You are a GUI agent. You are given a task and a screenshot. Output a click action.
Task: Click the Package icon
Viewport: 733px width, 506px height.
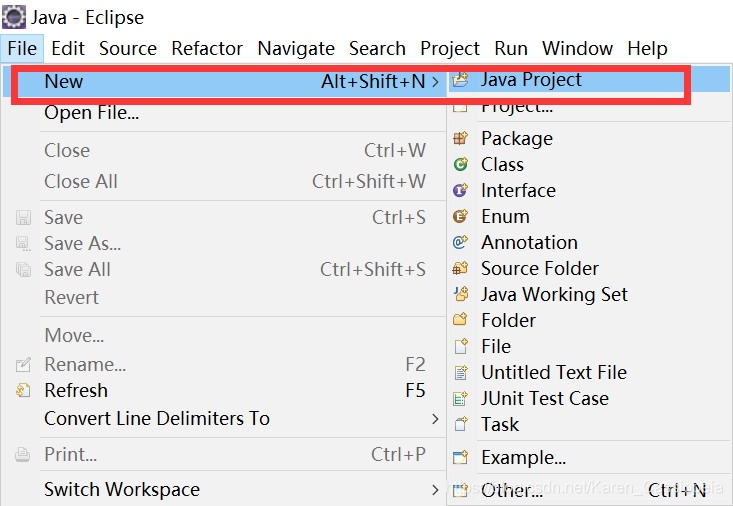[x=460, y=138]
